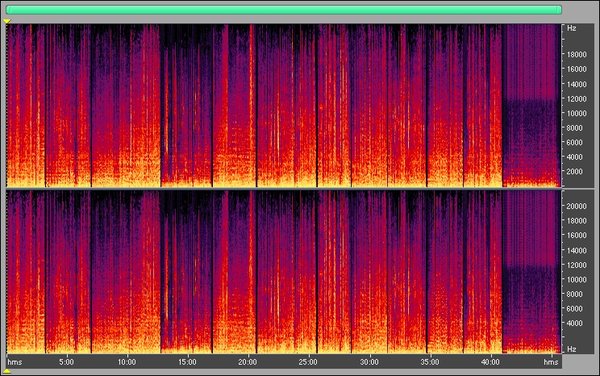Image resolution: width=600 pixels, height=376 pixels.
Task: Click the 5:00 mark on the time ruler
Action: tap(67, 362)
